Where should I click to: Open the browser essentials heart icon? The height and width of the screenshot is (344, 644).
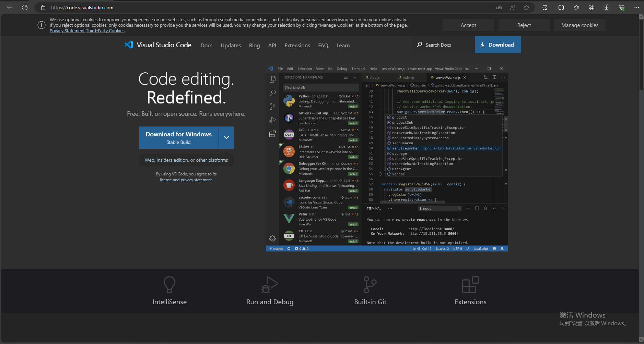pos(622,7)
